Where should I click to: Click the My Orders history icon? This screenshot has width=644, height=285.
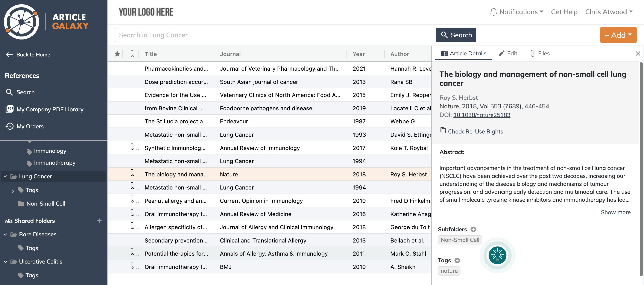9,126
